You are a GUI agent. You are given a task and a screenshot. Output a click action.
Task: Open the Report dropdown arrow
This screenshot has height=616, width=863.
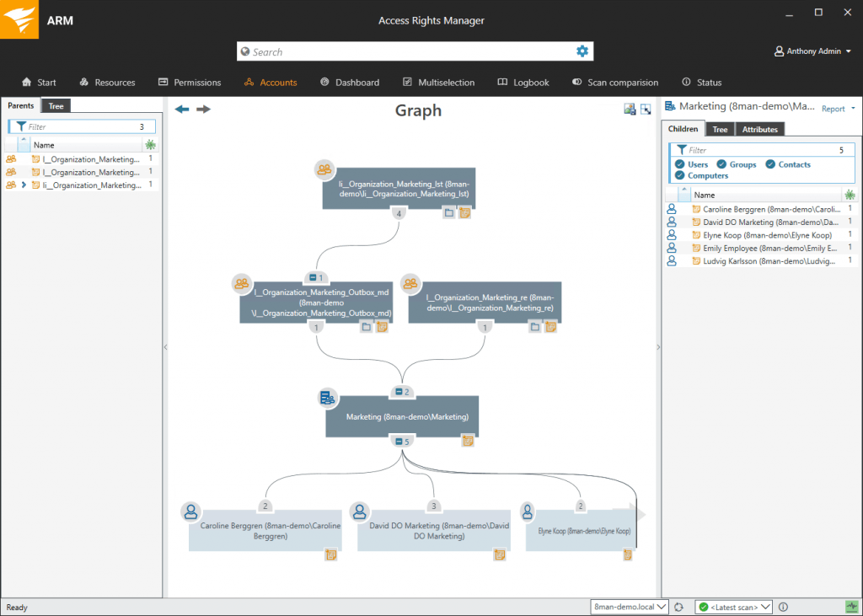853,109
